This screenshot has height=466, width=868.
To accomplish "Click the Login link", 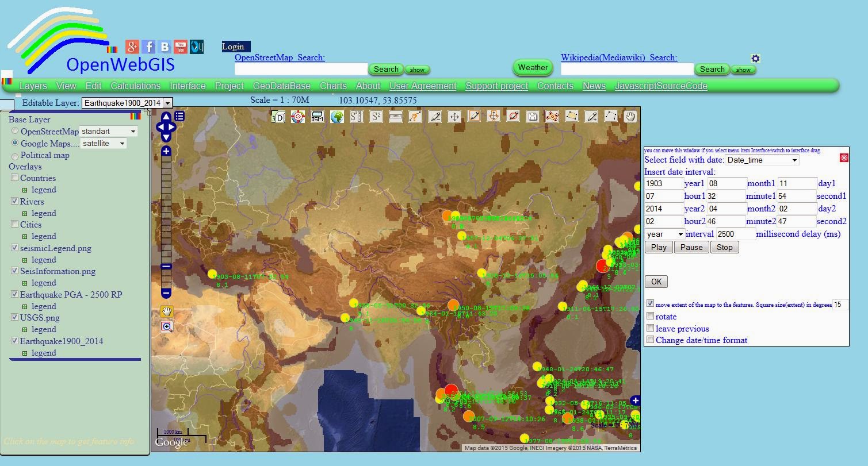I will (233, 47).
